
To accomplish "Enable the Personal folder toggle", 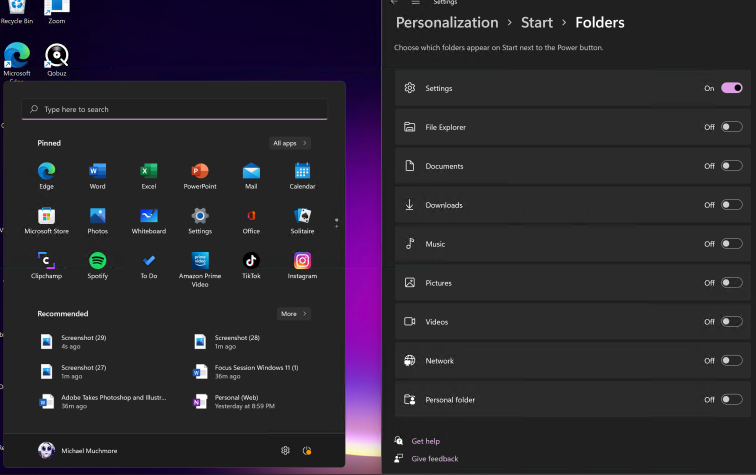I will [731, 399].
